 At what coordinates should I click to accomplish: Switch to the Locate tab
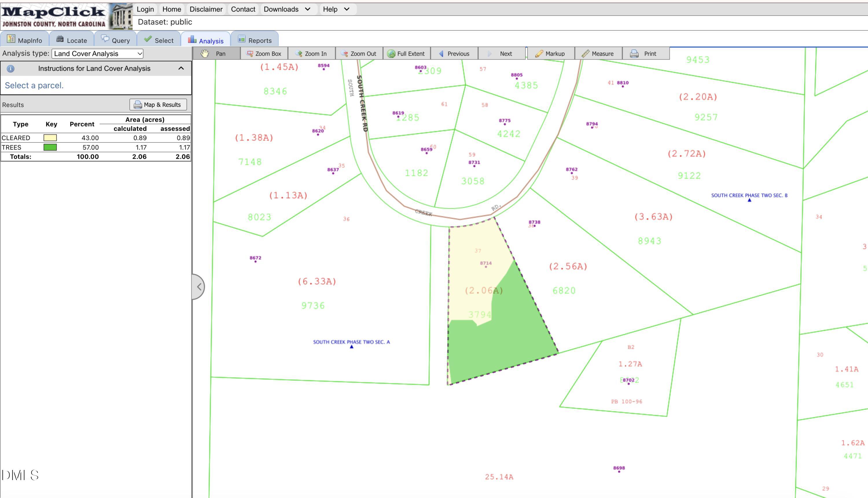pyautogui.click(x=72, y=40)
